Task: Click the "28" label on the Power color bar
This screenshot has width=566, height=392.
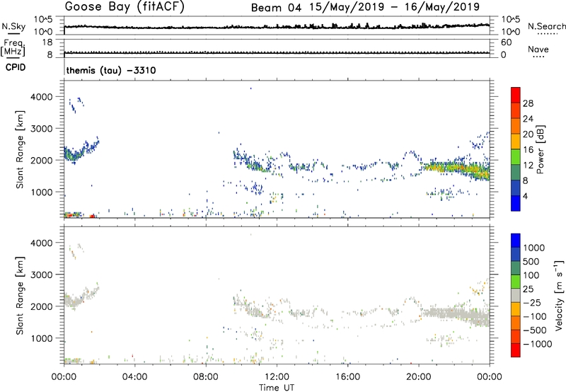Action: tap(528, 103)
